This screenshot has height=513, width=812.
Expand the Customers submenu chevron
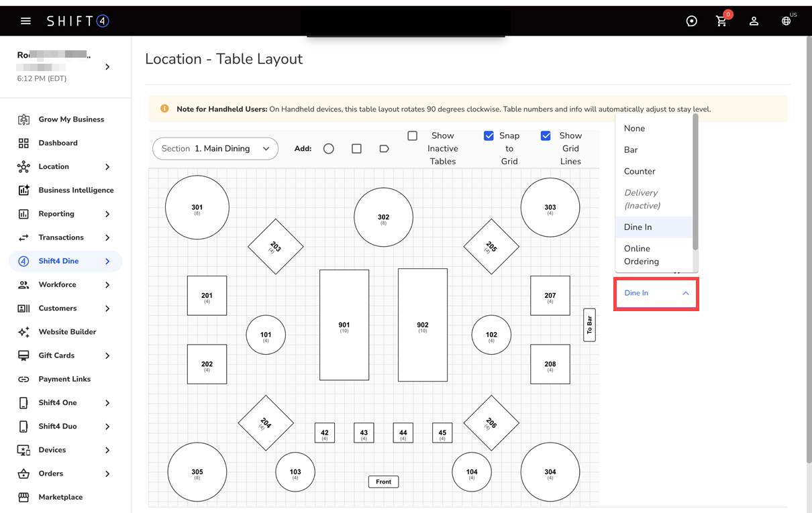tap(107, 308)
